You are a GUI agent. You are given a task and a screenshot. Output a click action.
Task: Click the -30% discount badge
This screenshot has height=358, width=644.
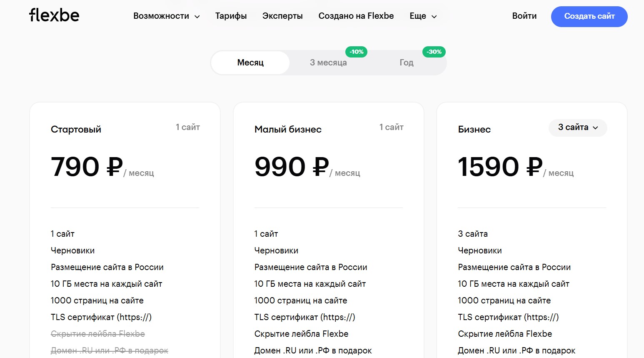434,52
